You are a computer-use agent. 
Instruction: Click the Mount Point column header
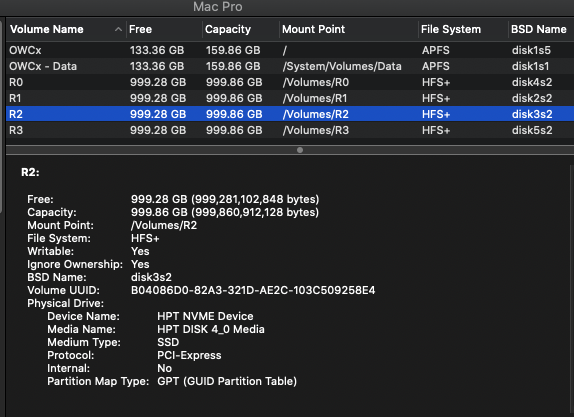tap(348, 29)
